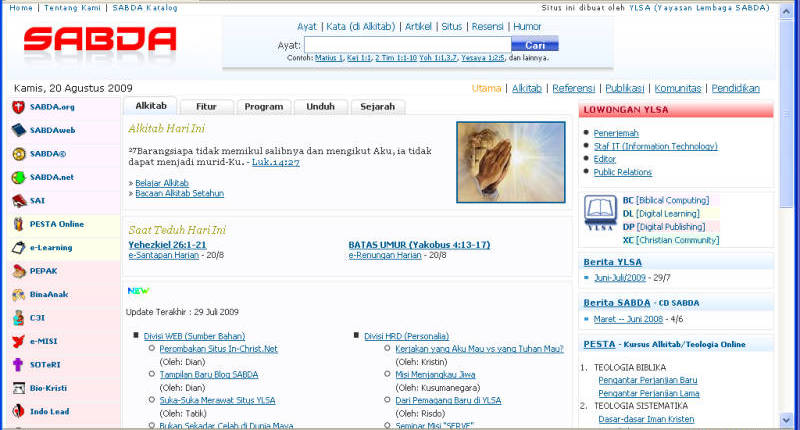Open the e-Santapan Harian link
This screenshot has width=800, height=430.
[163, 255]
